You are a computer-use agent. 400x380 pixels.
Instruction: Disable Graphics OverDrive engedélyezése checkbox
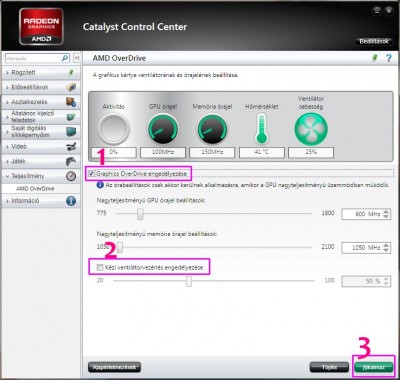pyautogui.click(x=92, y=173)
